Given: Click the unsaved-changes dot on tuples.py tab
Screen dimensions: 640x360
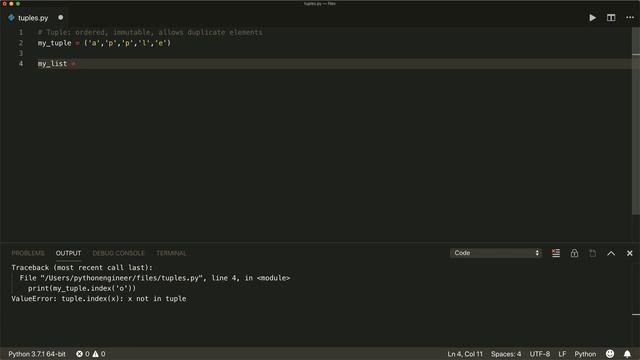Looking at the screenshot, I should (x=60, y=18).
